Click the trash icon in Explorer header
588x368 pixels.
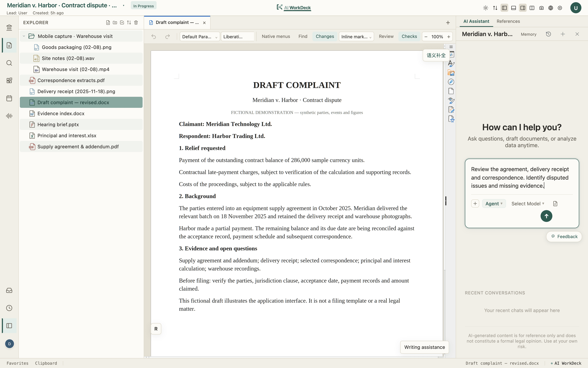coord(136,23)
